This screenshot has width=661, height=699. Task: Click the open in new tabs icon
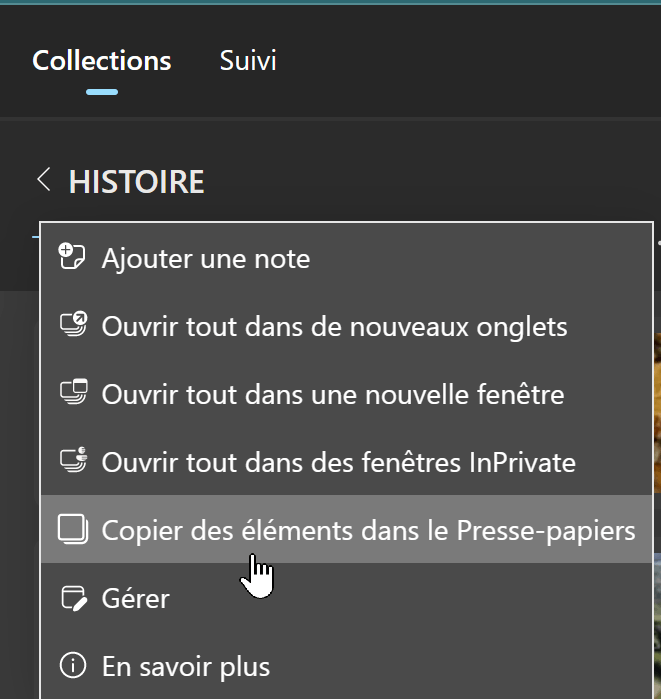72,326
